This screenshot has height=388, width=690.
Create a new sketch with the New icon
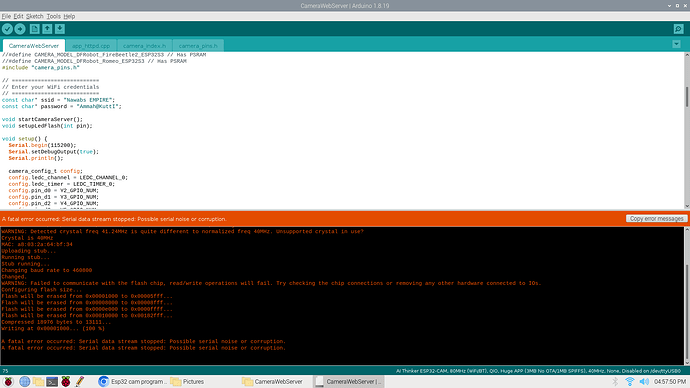pos(34,29)
